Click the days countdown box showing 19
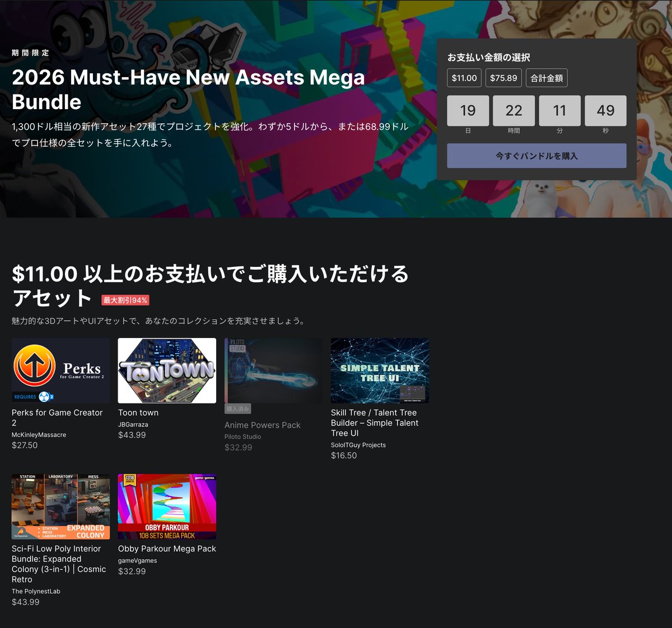Viewport: 672px width, 628px height. pos(468,110)
